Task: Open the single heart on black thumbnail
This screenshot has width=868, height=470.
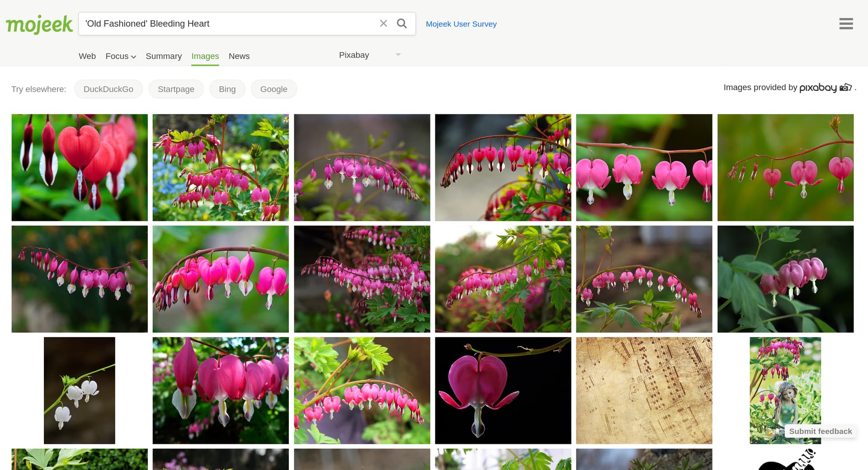Action: [503, 390]
